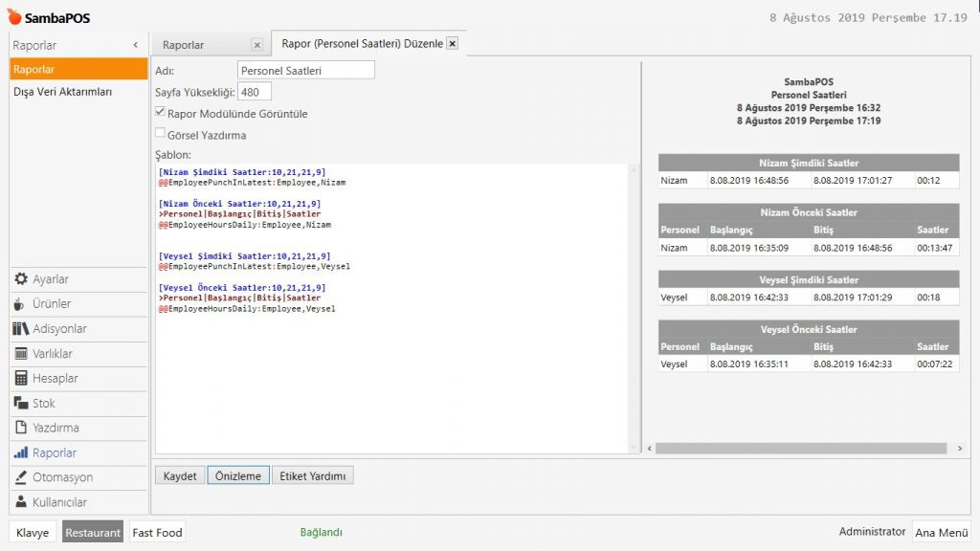The height and width of the screenshot is (551, 980).
Task: Open Etiket Yardımı help
Action: coord(313,475)
